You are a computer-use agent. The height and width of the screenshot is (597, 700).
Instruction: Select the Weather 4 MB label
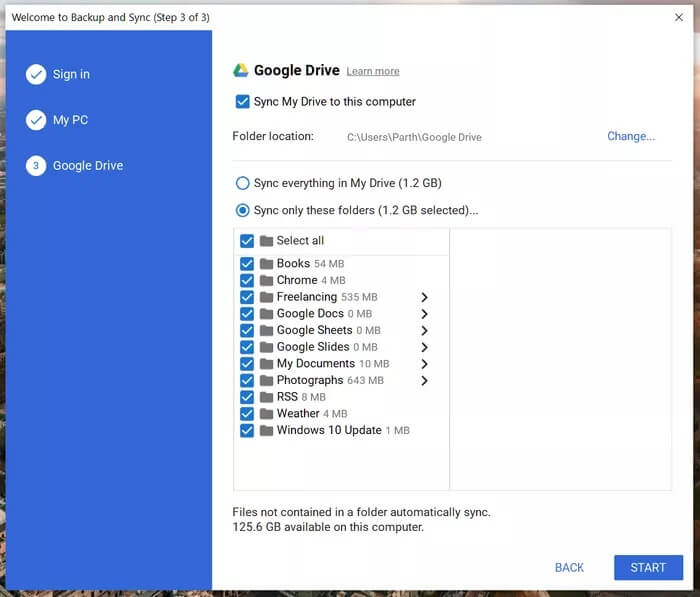[x=312, y=413]
